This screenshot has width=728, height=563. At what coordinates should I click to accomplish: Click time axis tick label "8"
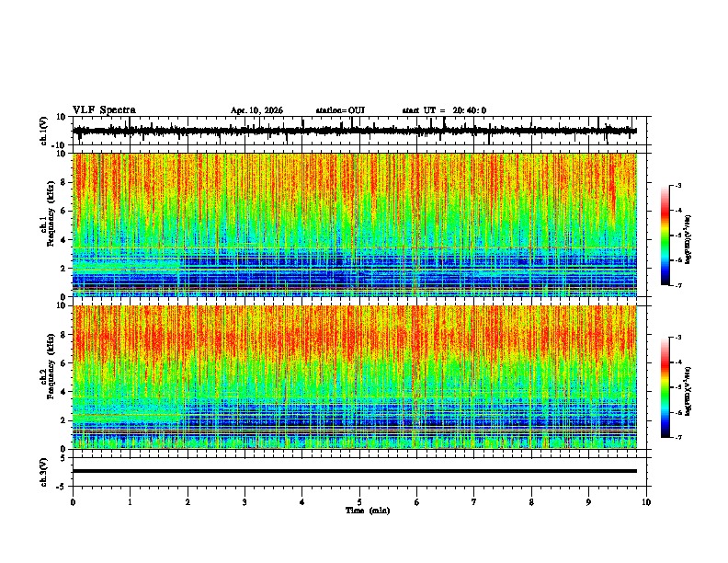[531, 502]
